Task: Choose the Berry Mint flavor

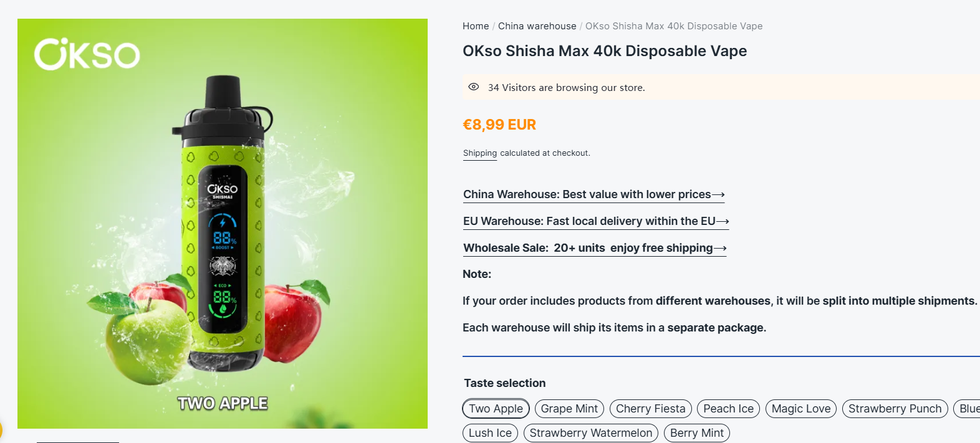Action: (696, 433)
